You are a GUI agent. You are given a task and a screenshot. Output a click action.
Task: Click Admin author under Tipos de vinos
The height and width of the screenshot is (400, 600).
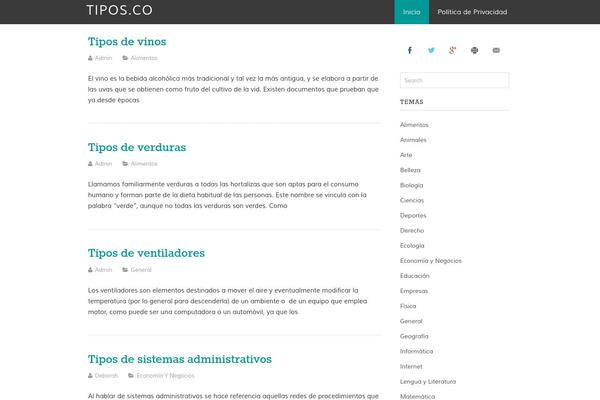pos(103,58)
